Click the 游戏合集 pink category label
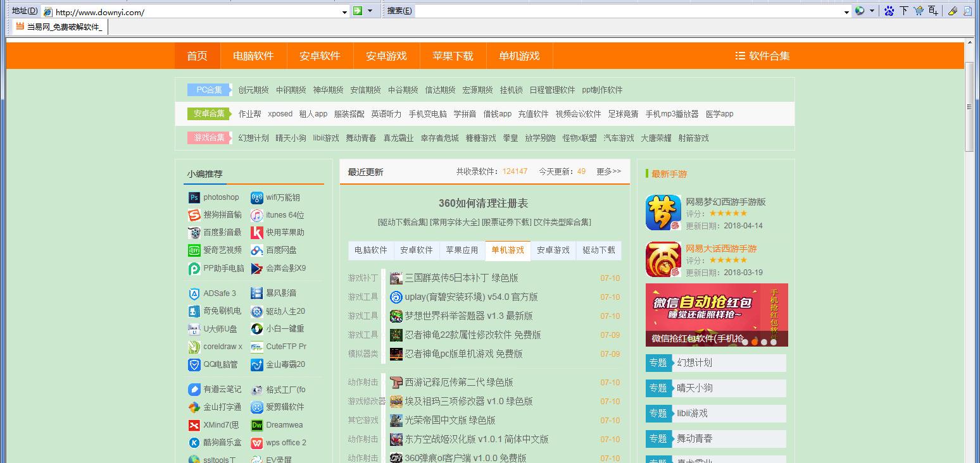Image resolution: width=980 pixels, height=463 pixels. (209, 138)
